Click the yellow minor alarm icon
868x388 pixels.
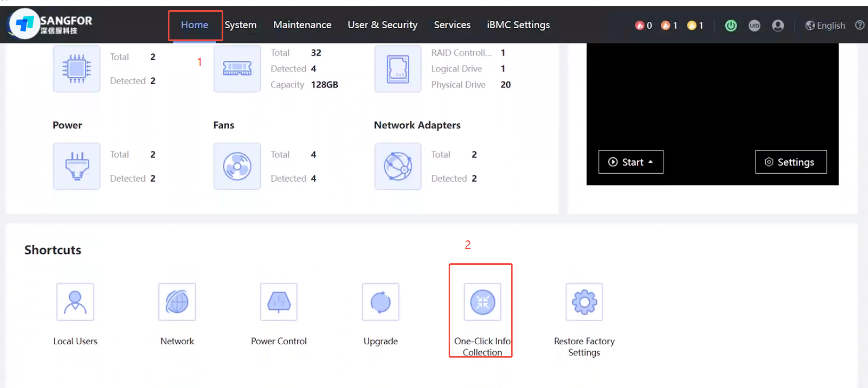click(x=691, y=26)
